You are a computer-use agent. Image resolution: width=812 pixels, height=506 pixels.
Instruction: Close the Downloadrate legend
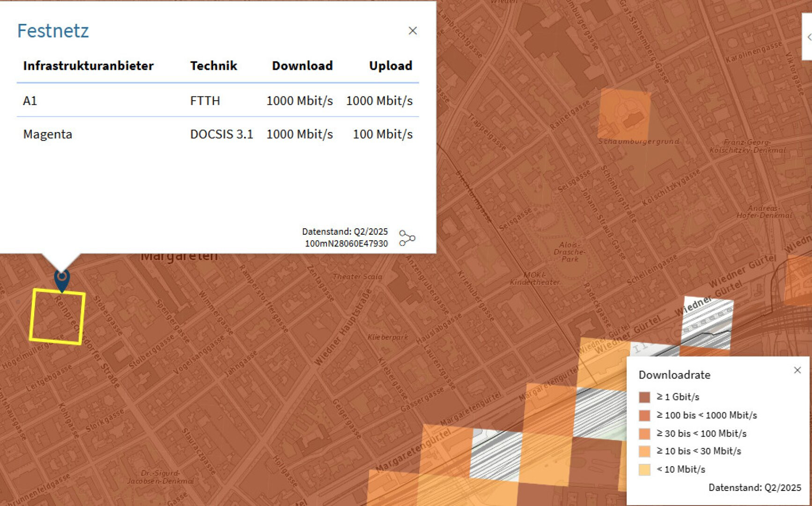(797, 370)
